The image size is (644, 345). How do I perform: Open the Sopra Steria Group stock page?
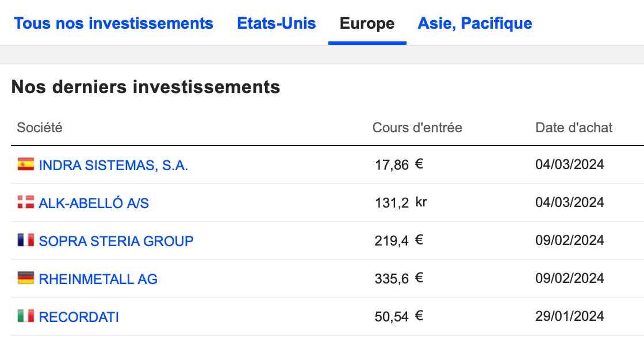click(116, 241)
